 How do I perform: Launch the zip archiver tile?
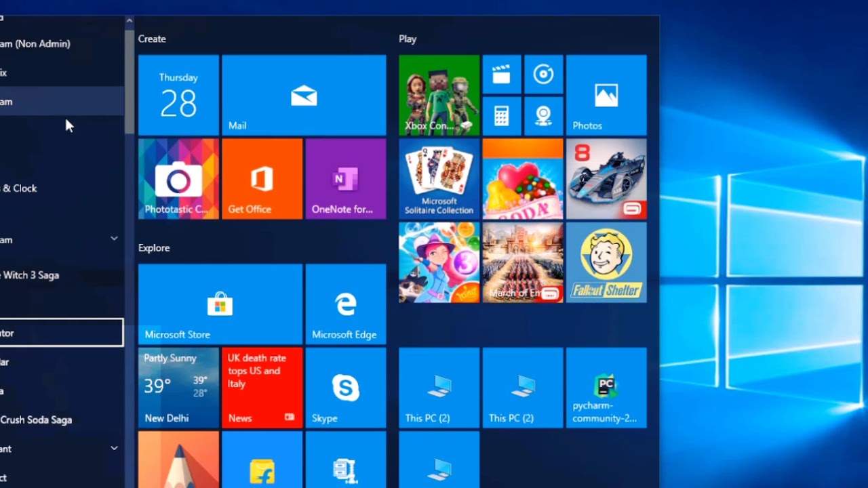tap(346, 460)
